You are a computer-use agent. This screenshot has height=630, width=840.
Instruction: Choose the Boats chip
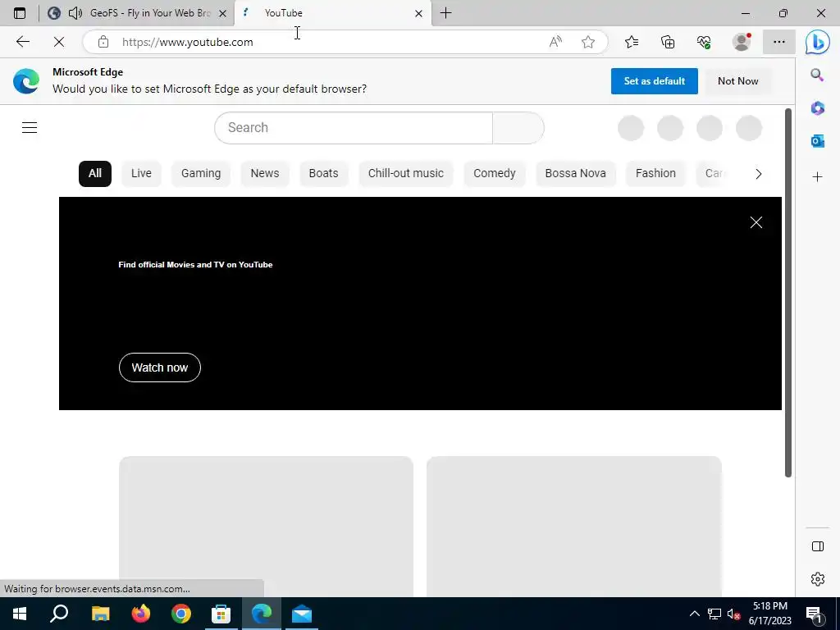coord(323,174)
